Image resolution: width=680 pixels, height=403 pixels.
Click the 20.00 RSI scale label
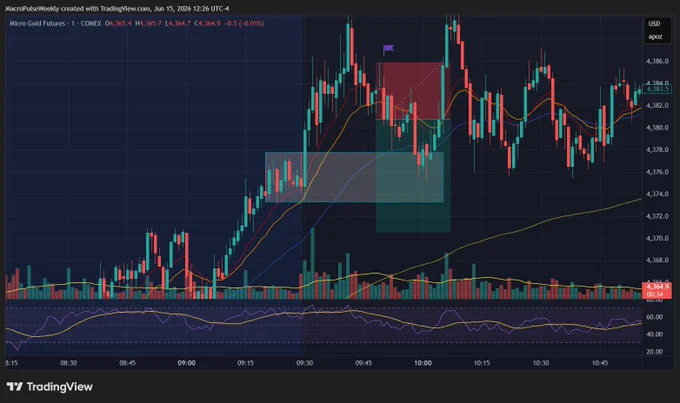point(654,352)
